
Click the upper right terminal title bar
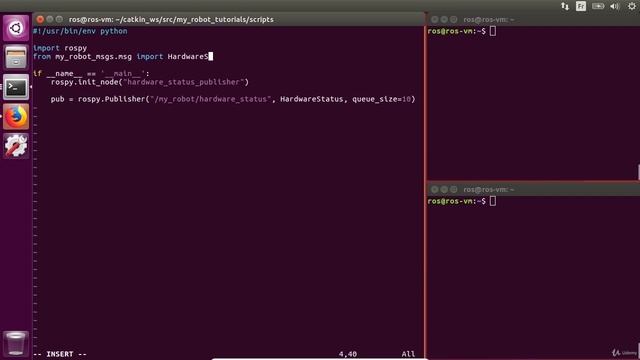pyautogui.click(x=533, y=19)
